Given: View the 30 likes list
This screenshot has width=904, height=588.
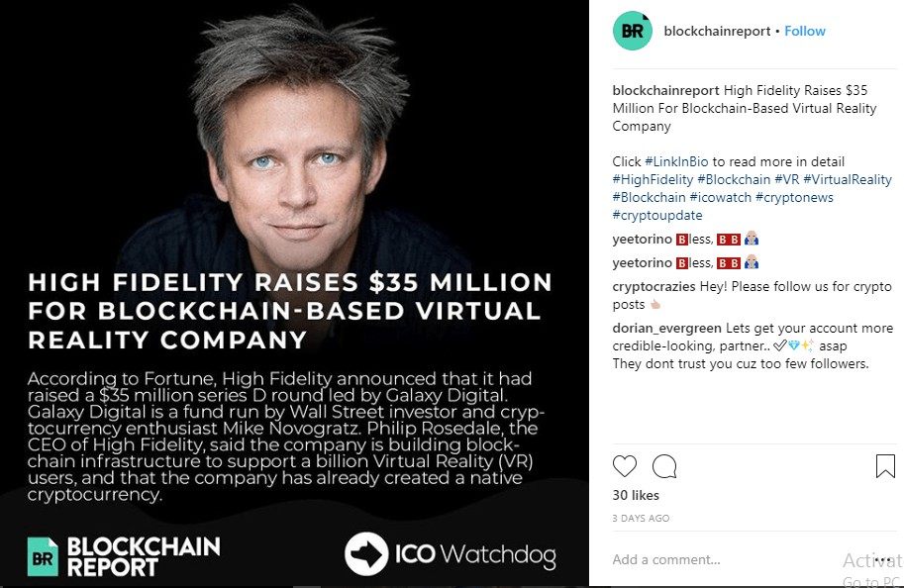Looking at the screenshot, I should [x=636, y=495].
